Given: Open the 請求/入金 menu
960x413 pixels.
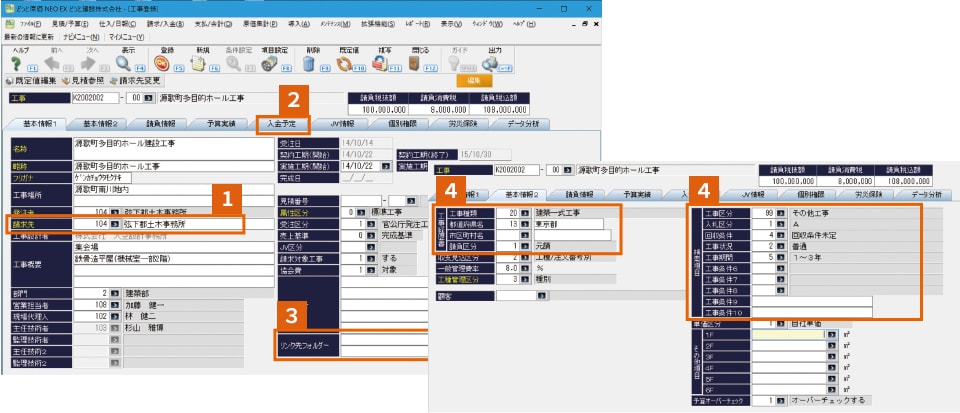Looking at the screenshot, I should pyautogui.click(x=165, y=24).
